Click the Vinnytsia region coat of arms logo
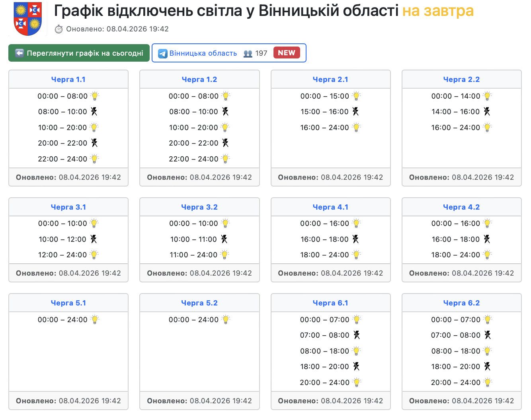The height and width of the screenshot is (420, 531). (x=27, y=18)
